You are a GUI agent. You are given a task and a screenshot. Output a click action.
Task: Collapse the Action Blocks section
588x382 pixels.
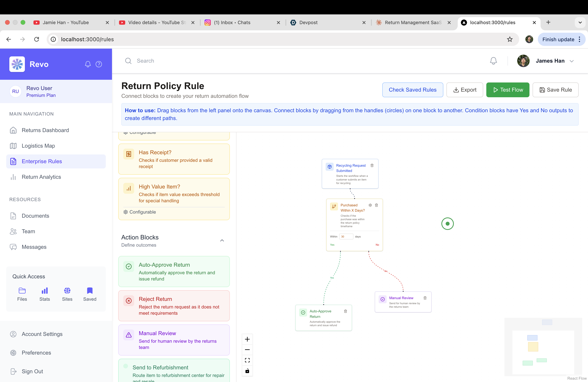click(222, 240)
